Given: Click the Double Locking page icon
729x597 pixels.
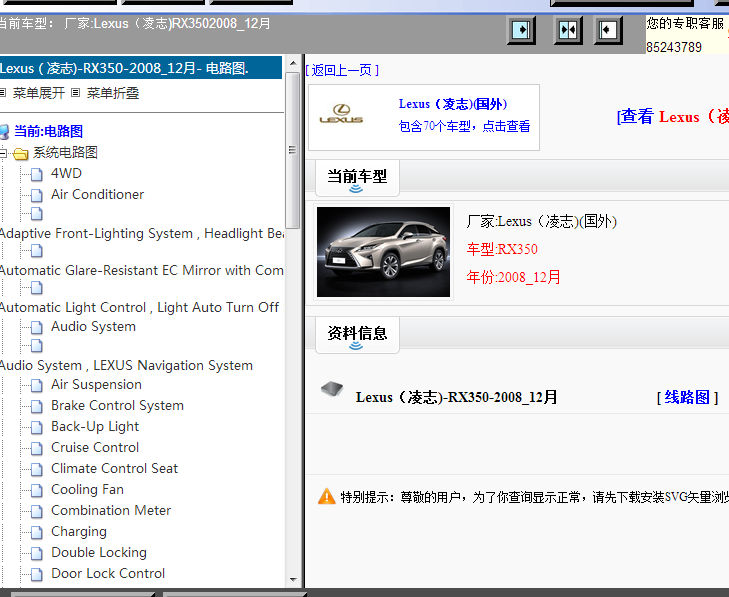Looking at the screenshot, I should (x=37, y=553).
